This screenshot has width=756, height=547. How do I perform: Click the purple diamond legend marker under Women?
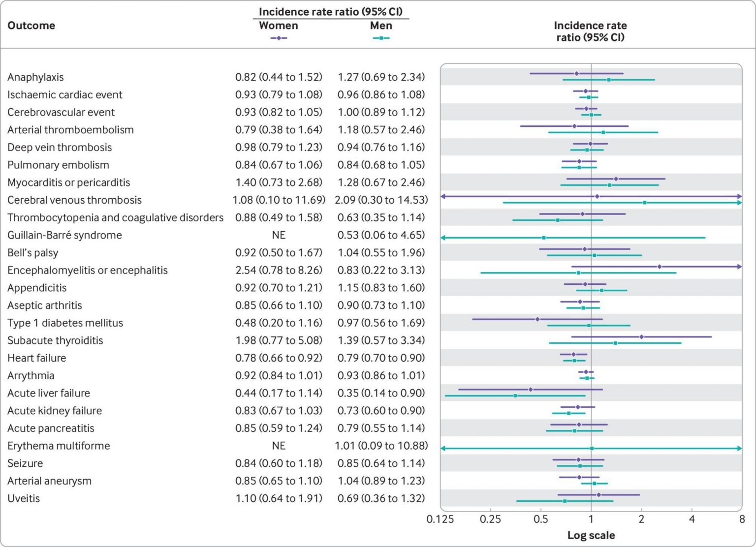point(279,38)
